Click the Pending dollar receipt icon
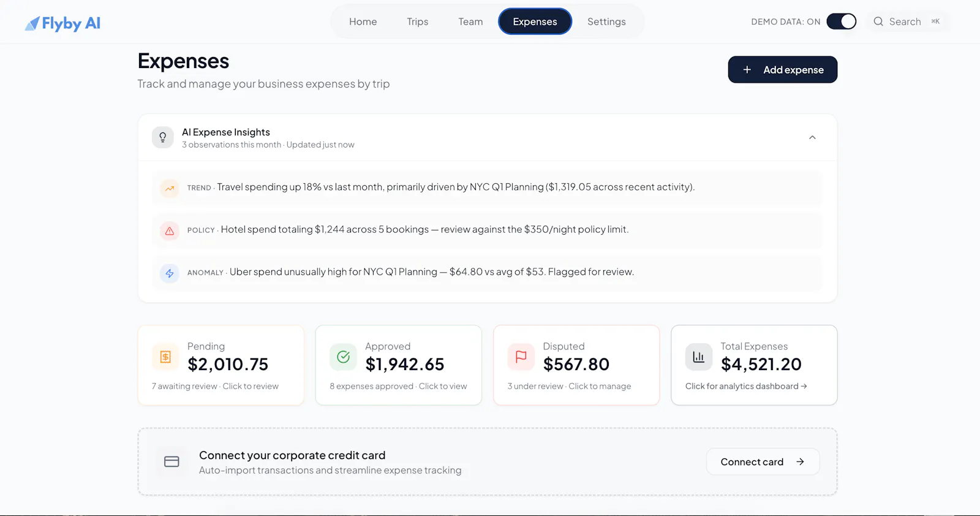980x516 pixels. pyautogui.click(x=165, y=357)
